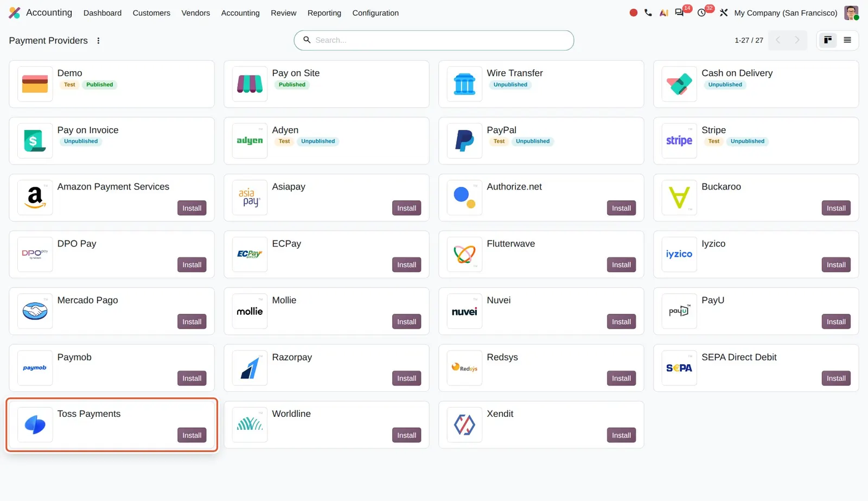Screen dimensions: 868x501
Task: Install the Buckaroo provider
Action: coord(836,208)
